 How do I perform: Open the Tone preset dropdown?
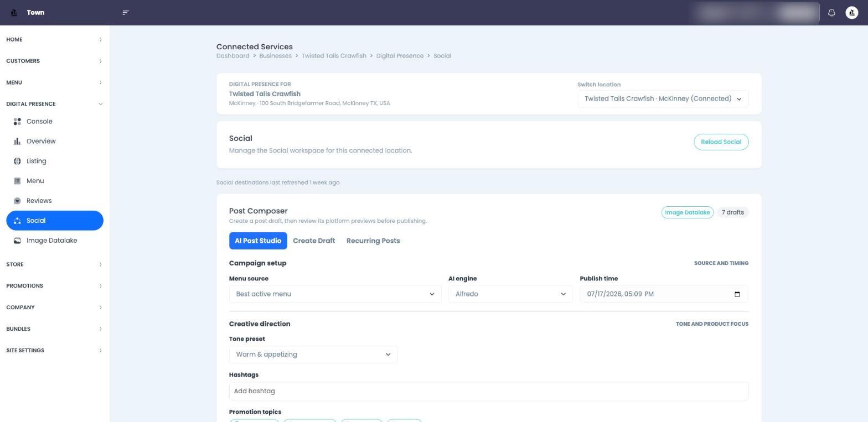coord(313,355)
